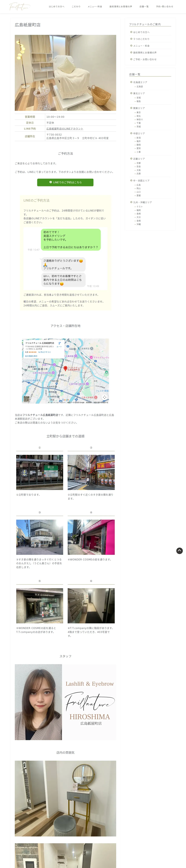The width and height of the screenshot is (186, 868).
Task: Click route photo ⑤ T.T.COMPANY storefront
Action: pos(40,606)
